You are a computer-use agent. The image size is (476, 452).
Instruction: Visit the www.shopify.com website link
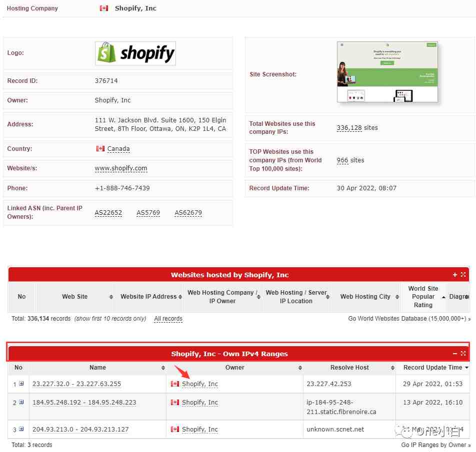click(121, 168)
